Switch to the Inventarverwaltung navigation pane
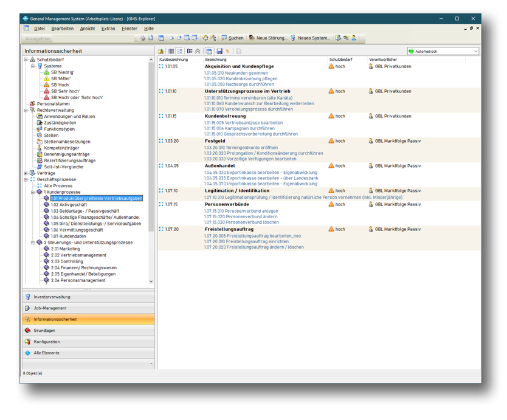 click(x=52, y=297)
